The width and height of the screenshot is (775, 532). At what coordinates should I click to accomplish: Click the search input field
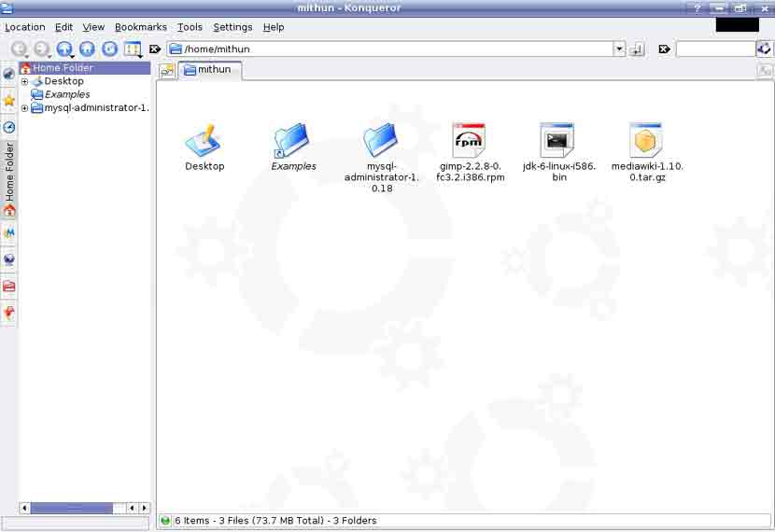tap(715, 49)
